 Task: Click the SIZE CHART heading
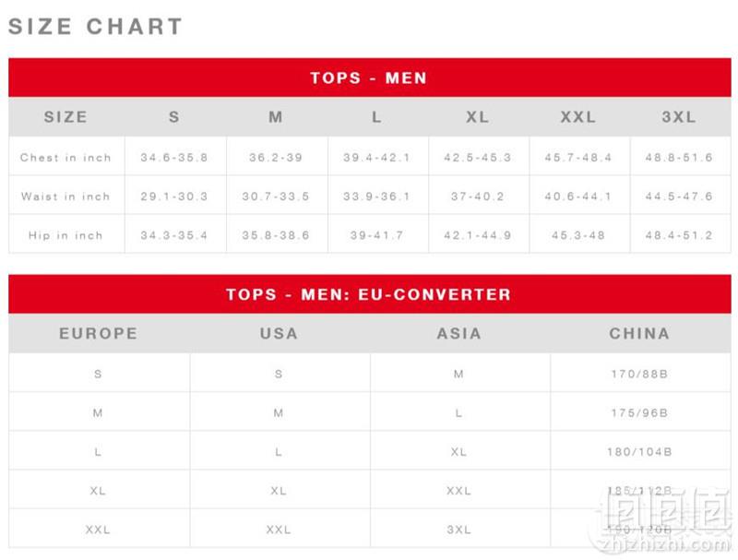coord(96,27)
